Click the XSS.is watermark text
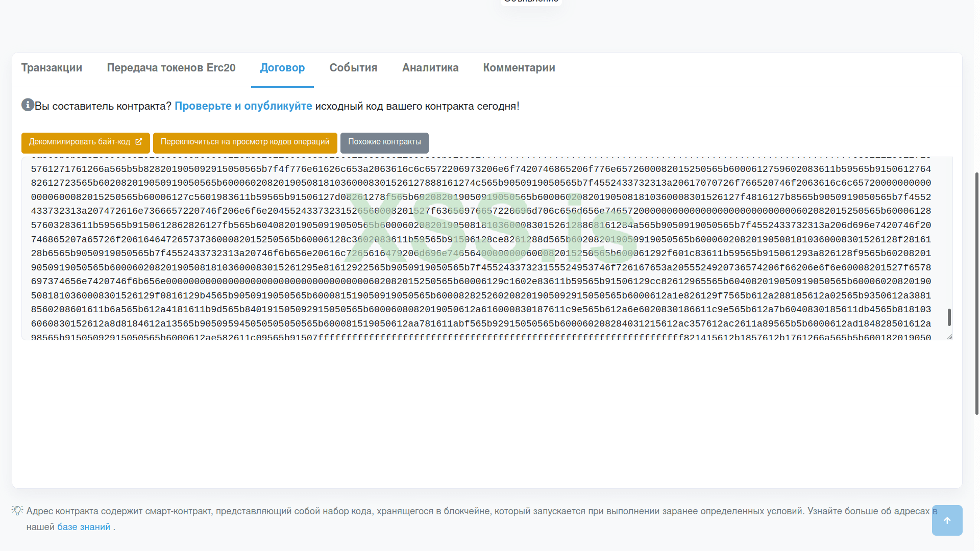The image size is (980, 551). click(490, 225)
